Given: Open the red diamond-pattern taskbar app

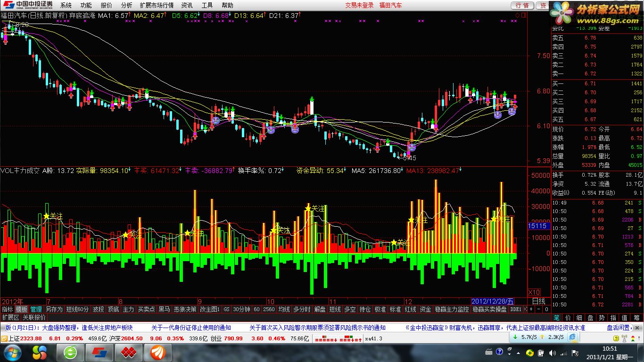Looking at the screenshot, I should pos(129,352).
